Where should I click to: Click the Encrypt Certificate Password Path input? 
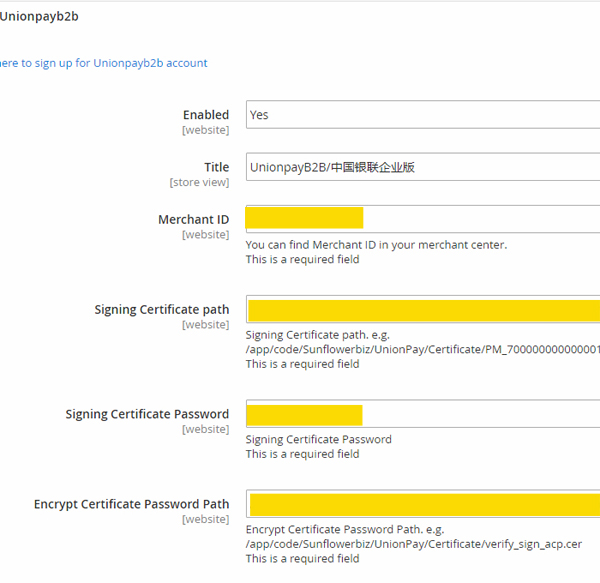tap(422, 505)
